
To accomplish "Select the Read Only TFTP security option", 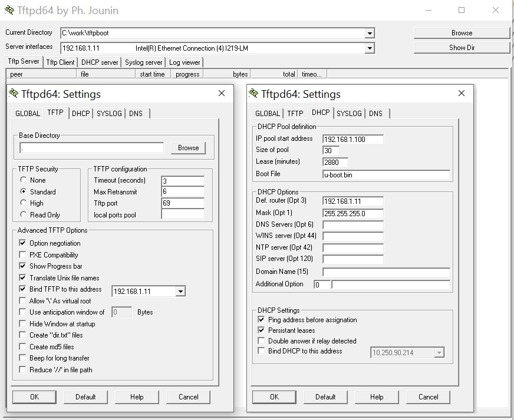I will click(x=23, y=214).
